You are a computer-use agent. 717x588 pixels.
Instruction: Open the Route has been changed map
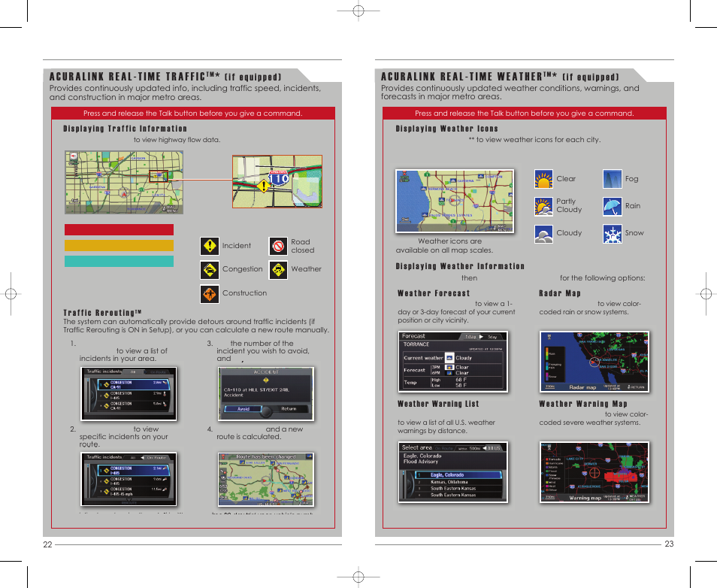coord(266,480)
